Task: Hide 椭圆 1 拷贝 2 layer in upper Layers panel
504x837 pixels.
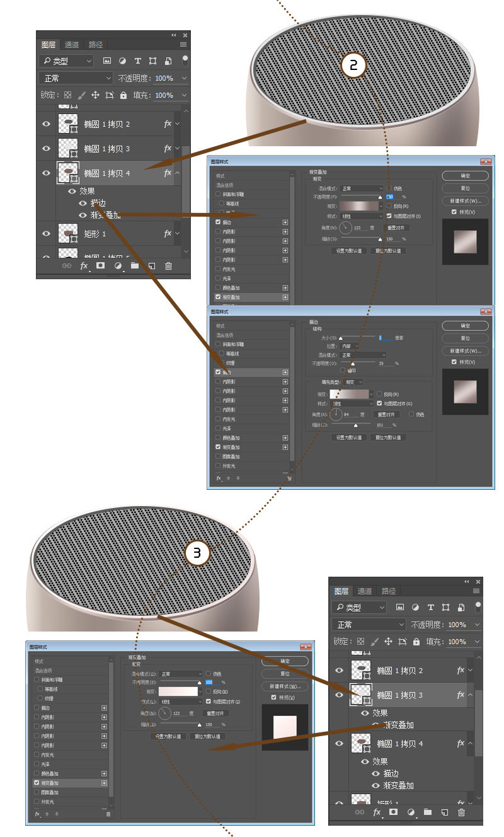Action: coord(46,124)
